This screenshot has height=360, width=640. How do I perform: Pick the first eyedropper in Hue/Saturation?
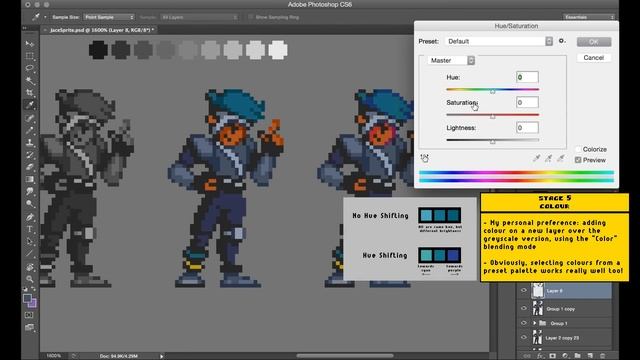point(536,158)
